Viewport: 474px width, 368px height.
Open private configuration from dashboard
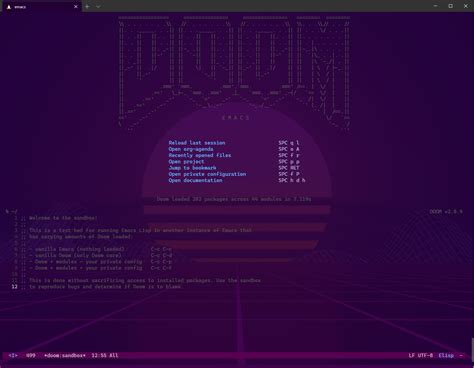[207, 174]
